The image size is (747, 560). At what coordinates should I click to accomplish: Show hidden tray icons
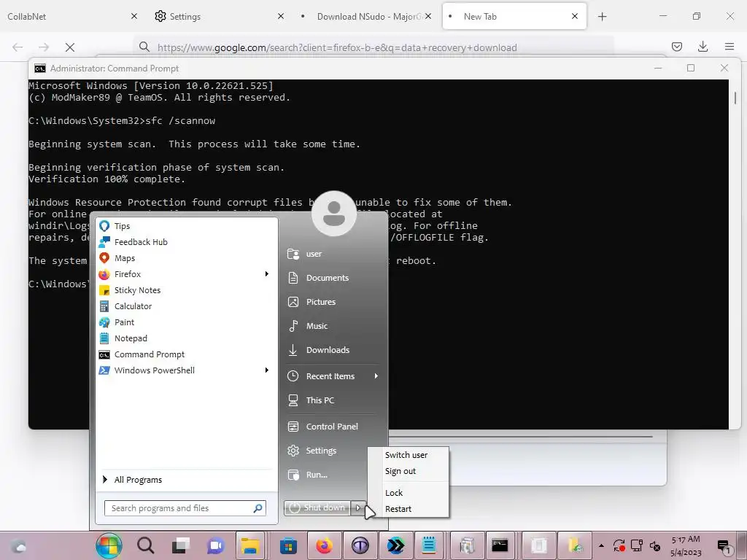coord(601,545)
